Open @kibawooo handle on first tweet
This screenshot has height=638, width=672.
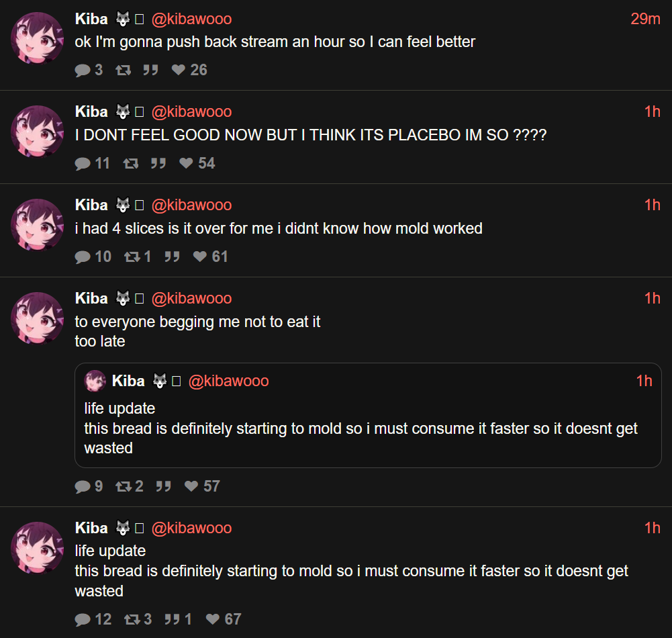click(191, 19)
